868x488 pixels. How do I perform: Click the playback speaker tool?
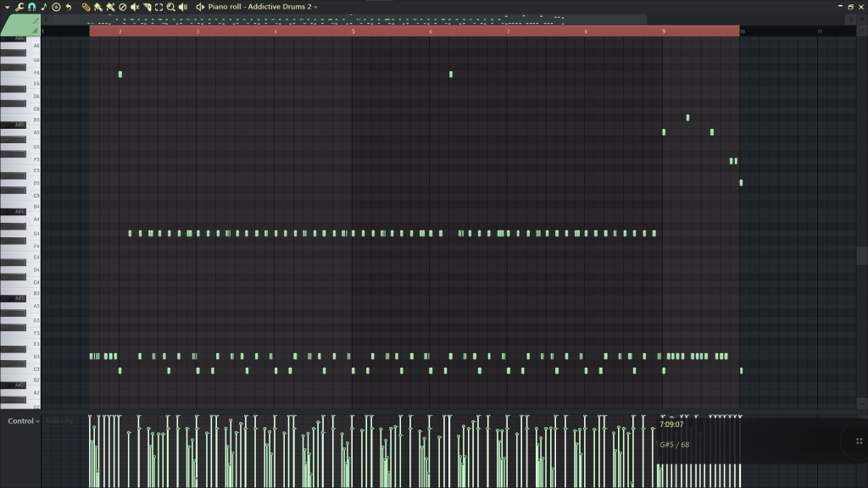coord(182,7)
